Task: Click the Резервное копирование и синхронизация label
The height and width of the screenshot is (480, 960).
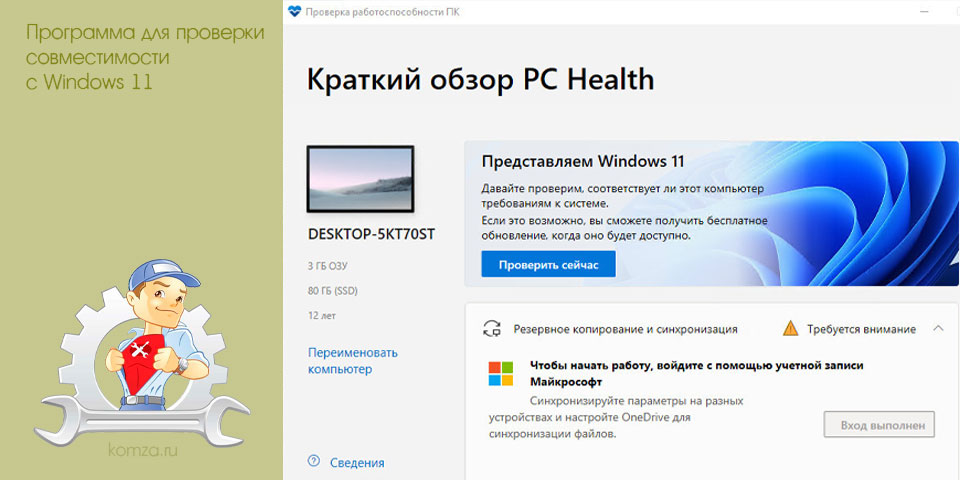Action: 625,329
